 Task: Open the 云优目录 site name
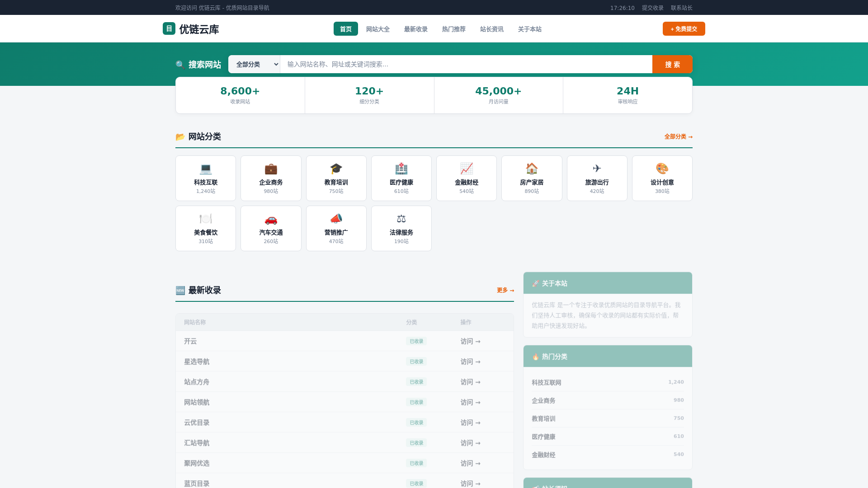click(197, 422)
